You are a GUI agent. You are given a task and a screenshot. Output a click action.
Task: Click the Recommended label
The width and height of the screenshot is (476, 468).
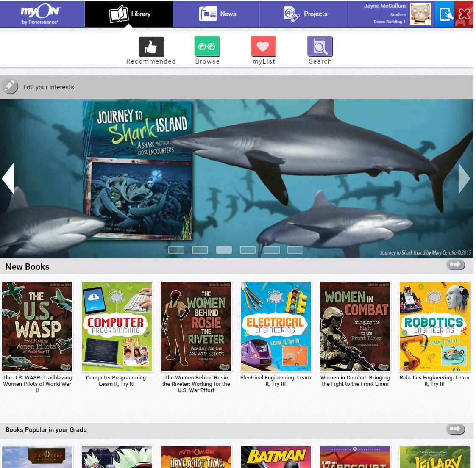coord(151,61)
